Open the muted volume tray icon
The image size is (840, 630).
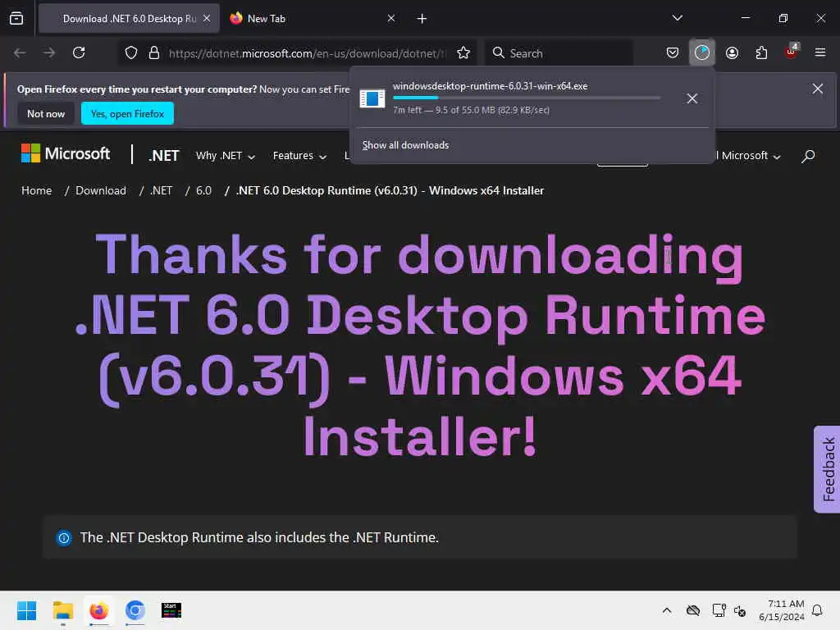click(x=740, y=610)
